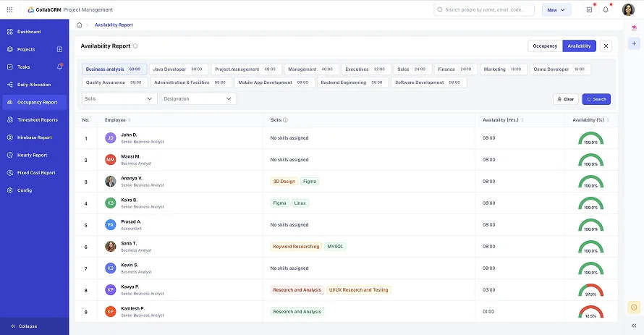
Task: Click the Linux skill tag
Action: pos(300,203)
